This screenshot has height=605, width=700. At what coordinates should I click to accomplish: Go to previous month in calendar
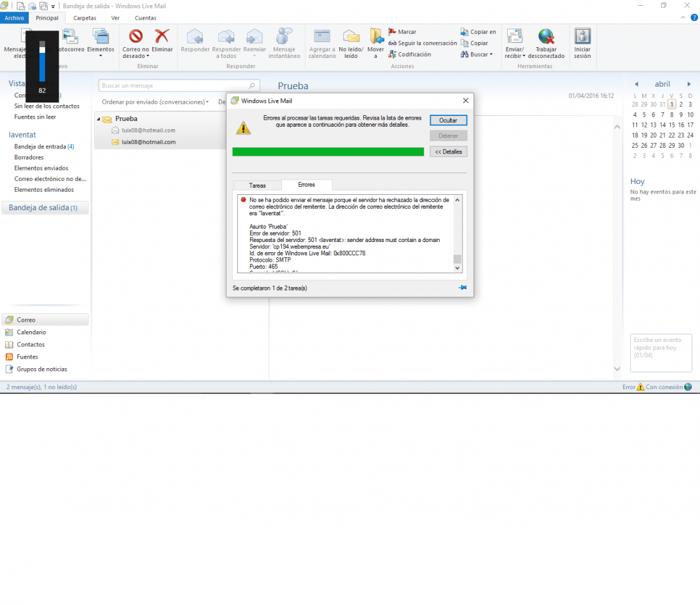click(636, 84)
